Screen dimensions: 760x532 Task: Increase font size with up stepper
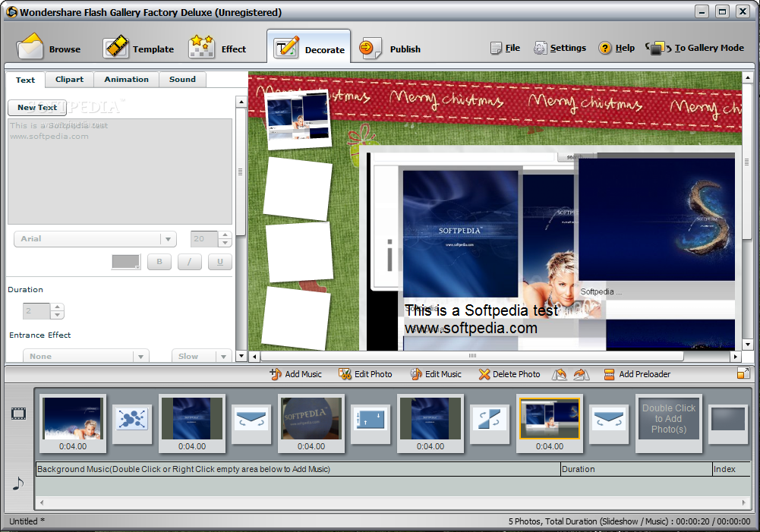click(225, 235)
